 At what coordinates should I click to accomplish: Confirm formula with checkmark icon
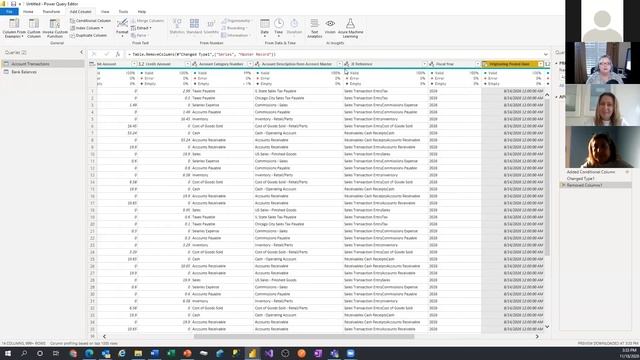click(x=107, y=54)
